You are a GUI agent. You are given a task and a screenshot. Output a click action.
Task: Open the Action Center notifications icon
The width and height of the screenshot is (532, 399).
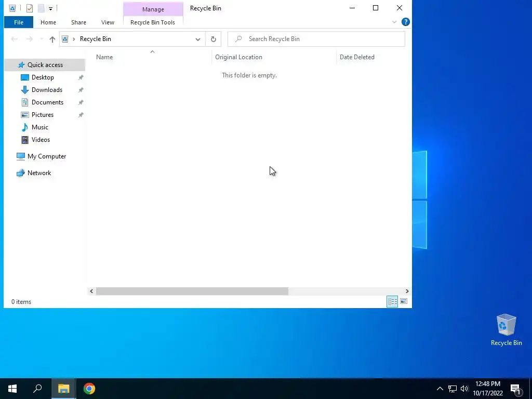[516, 390]
